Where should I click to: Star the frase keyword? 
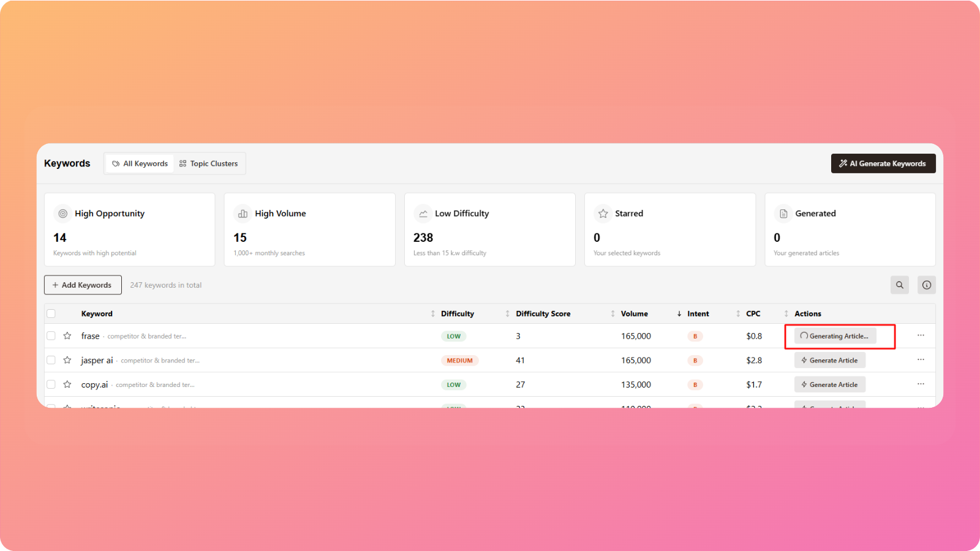click(x=67, y=336)
